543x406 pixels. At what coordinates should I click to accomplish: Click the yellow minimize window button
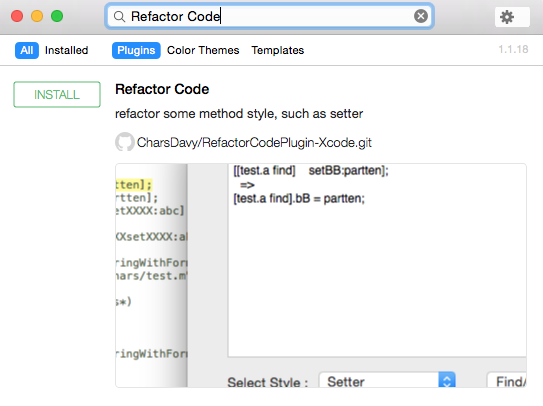(37, 16)
